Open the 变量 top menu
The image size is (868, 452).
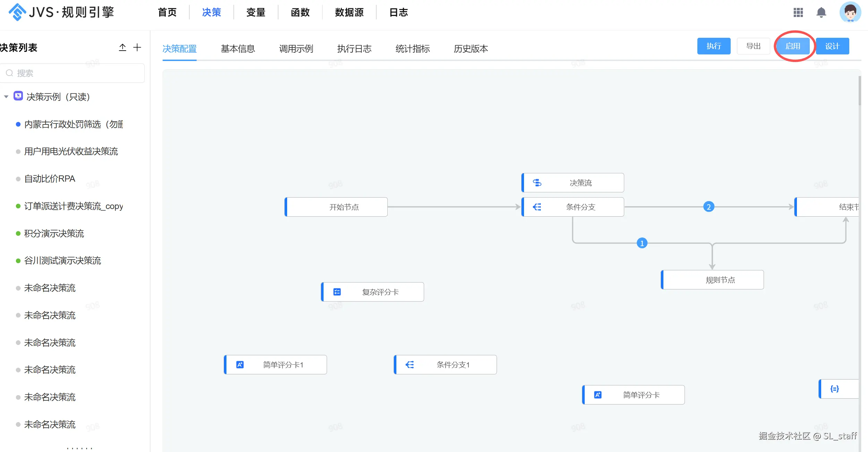[256, 12]
